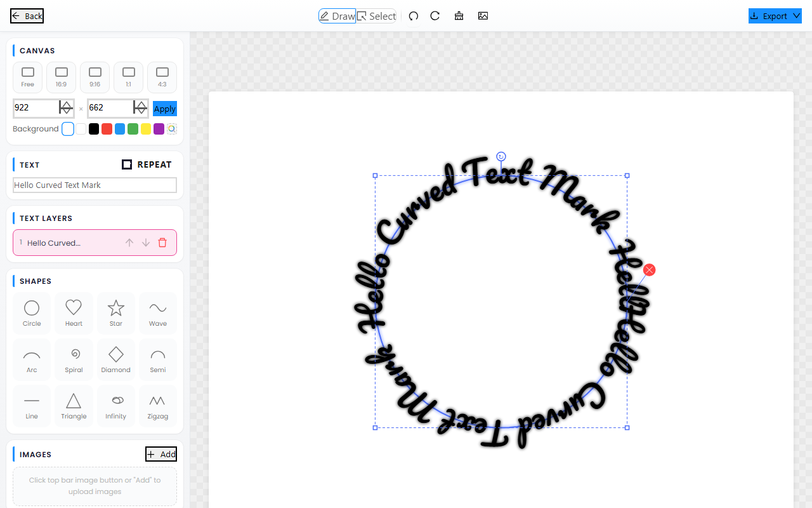Switch to Draw mode

337,16
